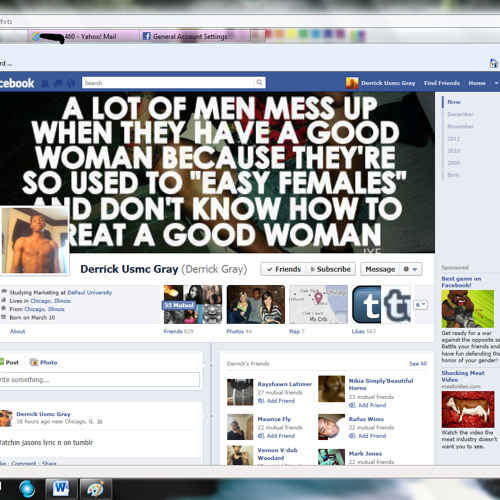Click the cow meat video ad image

pyautogui.click(x=468, y=409)
